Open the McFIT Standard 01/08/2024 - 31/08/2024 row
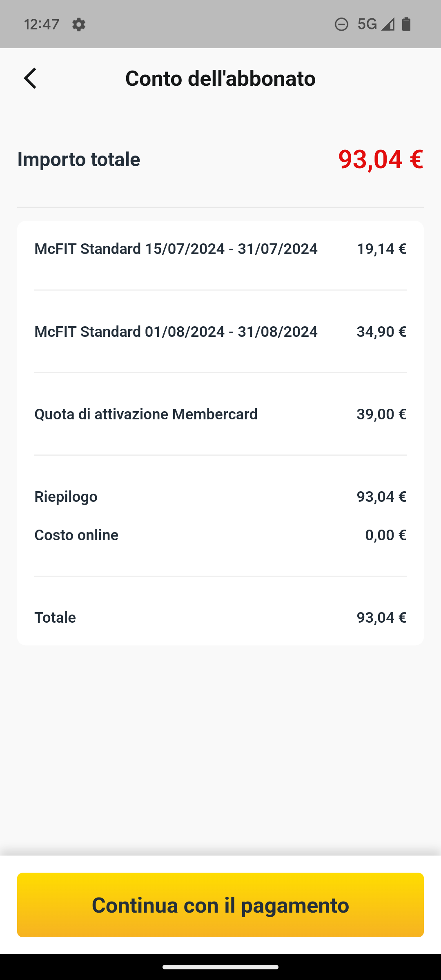Screen dimensions: 441x980 (220, 332)
